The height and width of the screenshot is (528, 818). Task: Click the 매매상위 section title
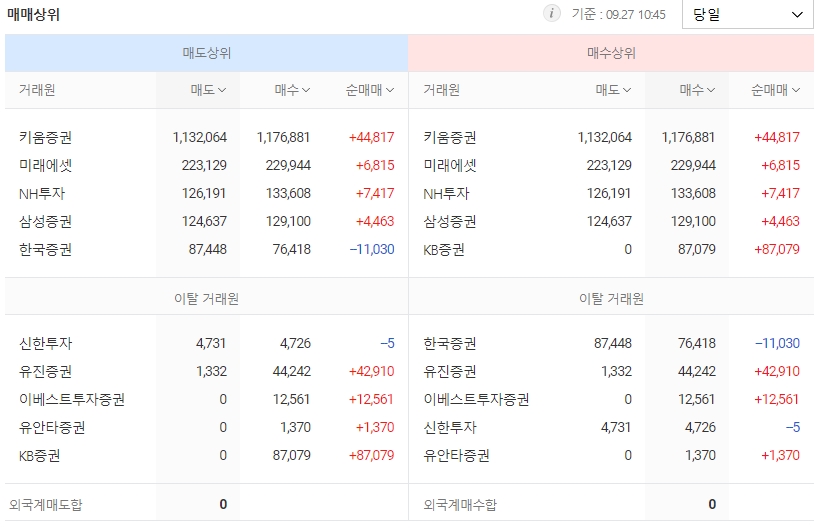pyautogui.click(x=33, y=14)
